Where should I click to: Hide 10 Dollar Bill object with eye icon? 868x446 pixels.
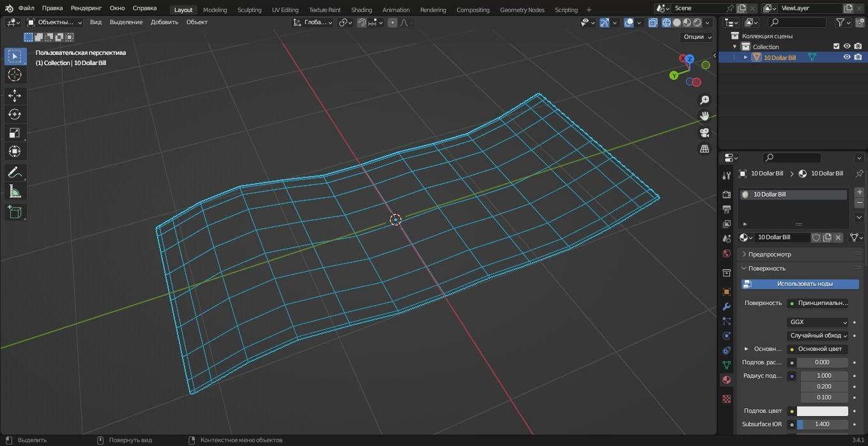pos(847,57)
